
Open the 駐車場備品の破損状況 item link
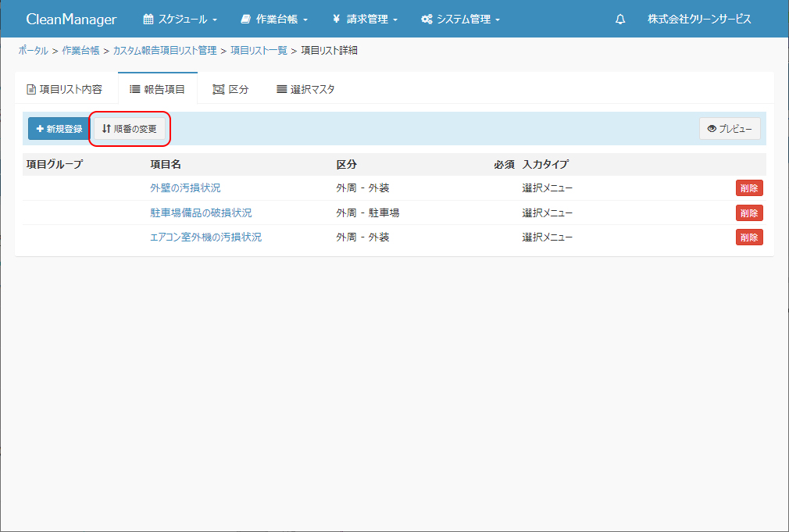(x=201, y=212)
